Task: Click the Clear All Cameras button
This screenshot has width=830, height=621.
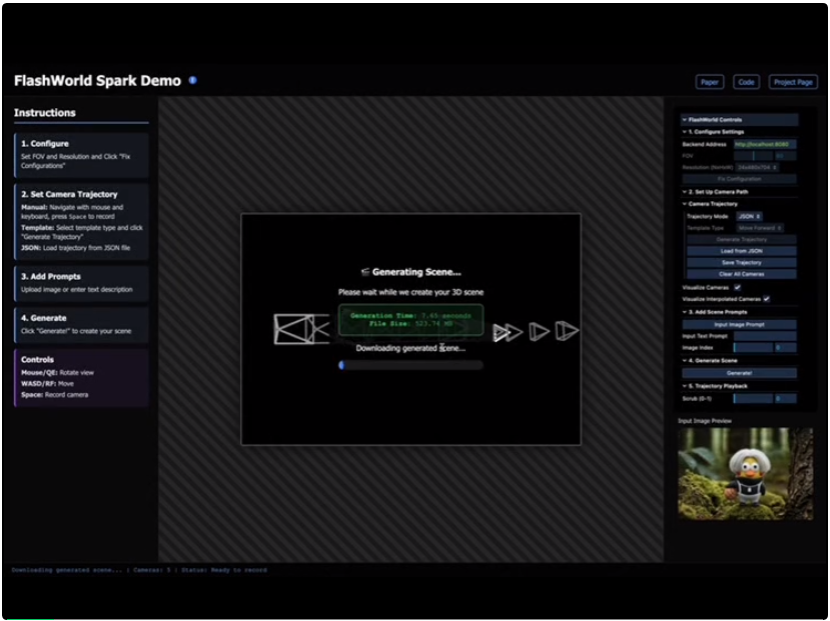Action: [741, 274]
